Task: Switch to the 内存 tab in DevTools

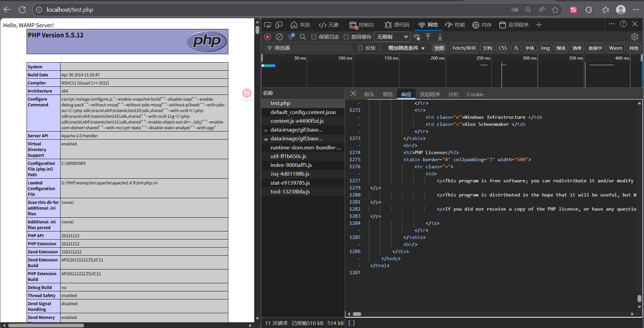Action: pyautogui.click(x=482, y=25)
